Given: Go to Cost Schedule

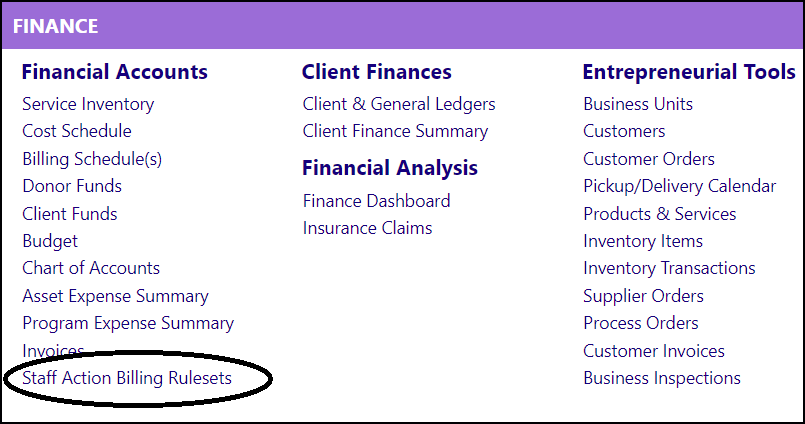Looking at the screenshot, I should (76, 131).
